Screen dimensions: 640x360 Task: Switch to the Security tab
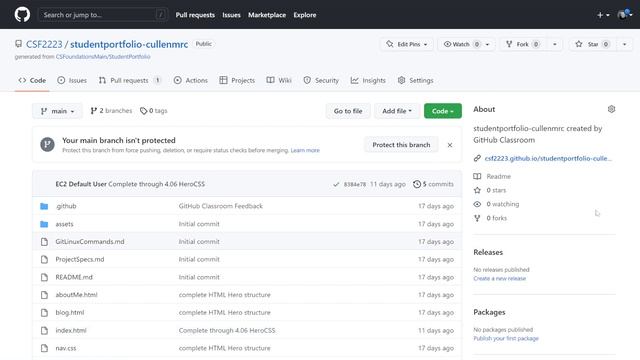click(x=321, y=80)
